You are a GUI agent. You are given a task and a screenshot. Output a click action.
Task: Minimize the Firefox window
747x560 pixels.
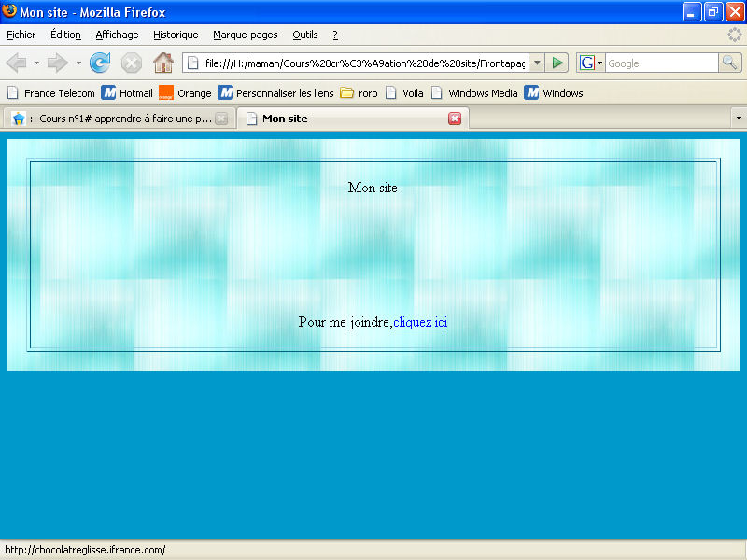pyautogui.click(x=692, y=12)
